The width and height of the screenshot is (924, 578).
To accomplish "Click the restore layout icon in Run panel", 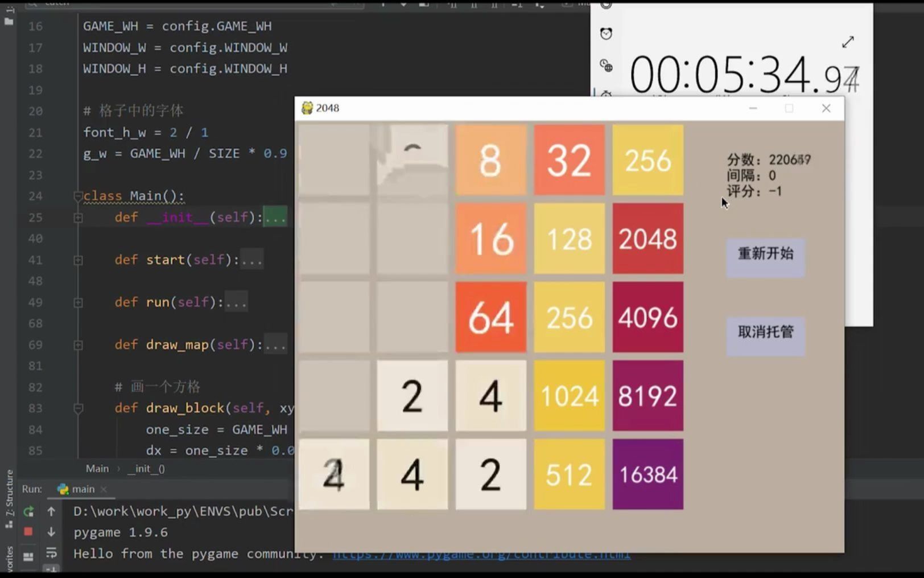I will (28, 557).
